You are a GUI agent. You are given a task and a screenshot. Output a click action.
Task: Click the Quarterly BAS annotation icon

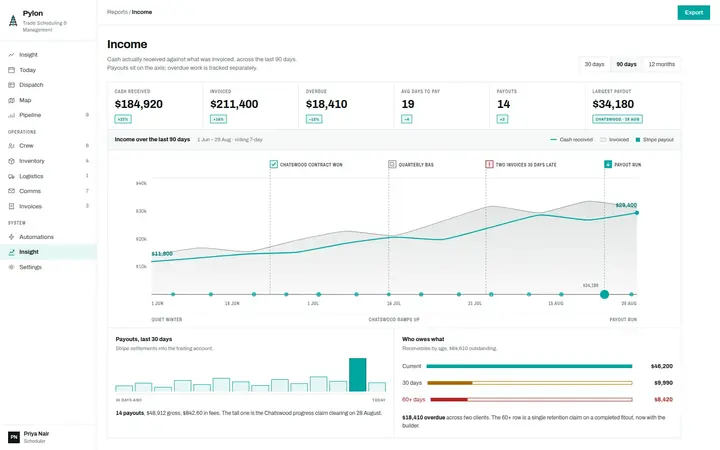point(392,164)
